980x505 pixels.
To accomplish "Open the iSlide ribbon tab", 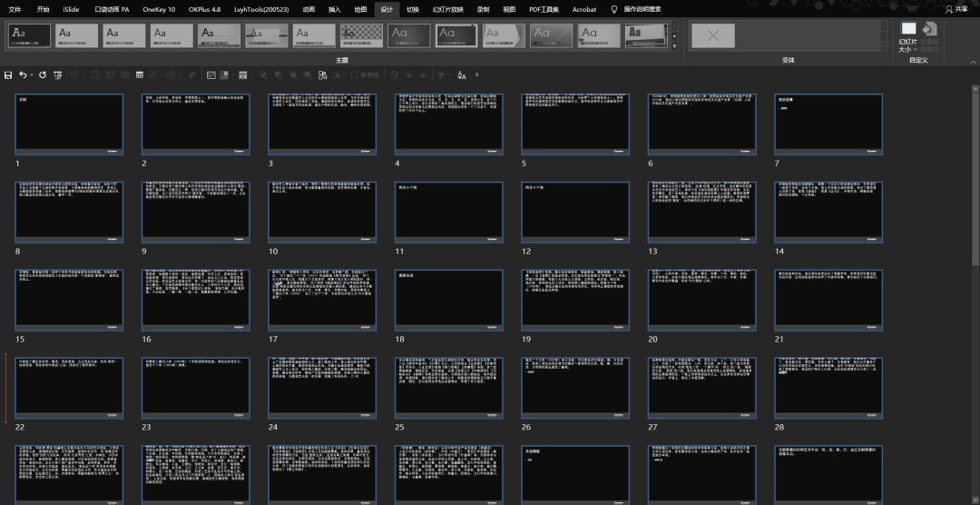I will tap(72, 9).
